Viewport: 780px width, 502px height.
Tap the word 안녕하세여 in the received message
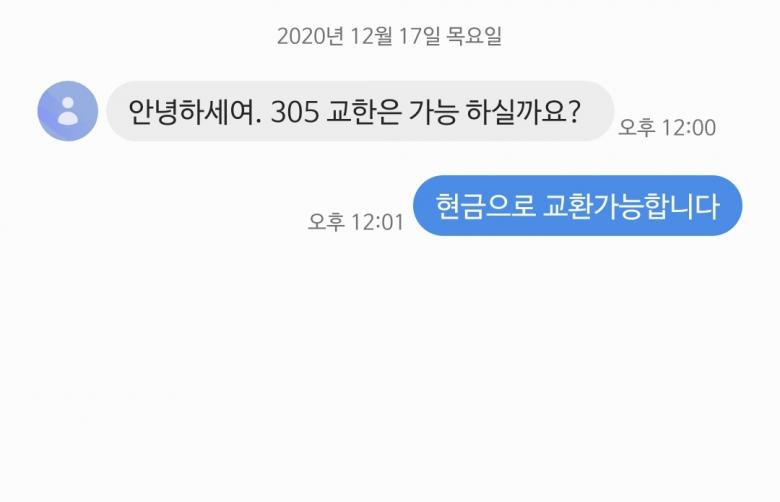191,112
